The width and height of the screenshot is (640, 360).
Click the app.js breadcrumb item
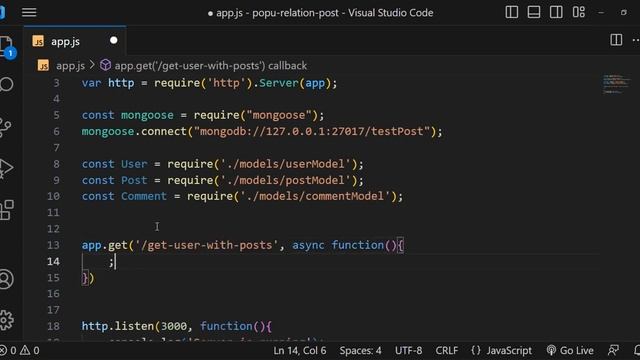tap(70, 66)
